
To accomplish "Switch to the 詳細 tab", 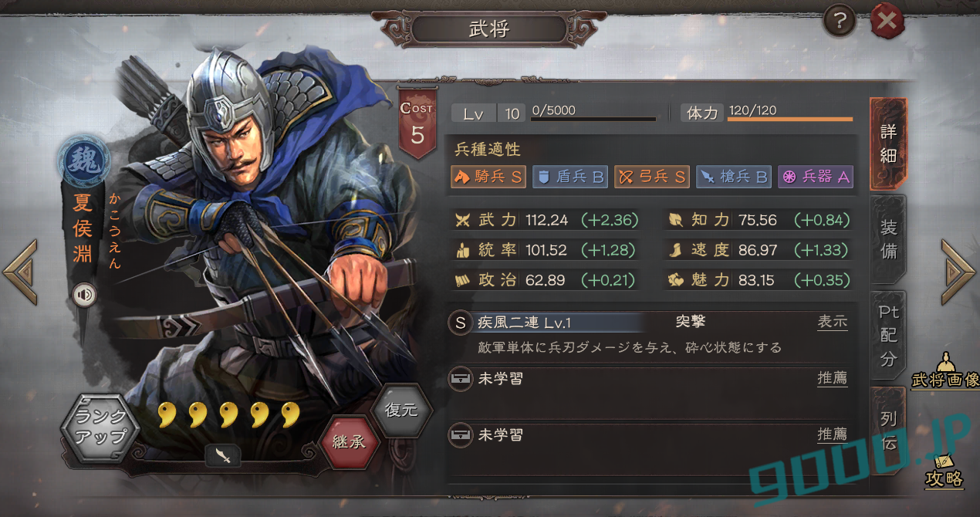I will point(888,144).
